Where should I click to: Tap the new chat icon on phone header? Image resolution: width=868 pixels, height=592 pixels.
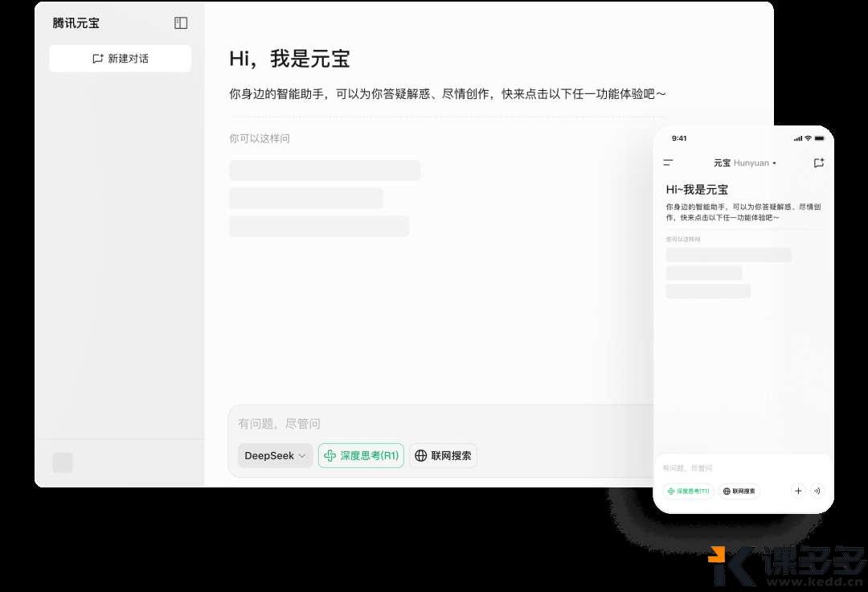coord(818,163)
